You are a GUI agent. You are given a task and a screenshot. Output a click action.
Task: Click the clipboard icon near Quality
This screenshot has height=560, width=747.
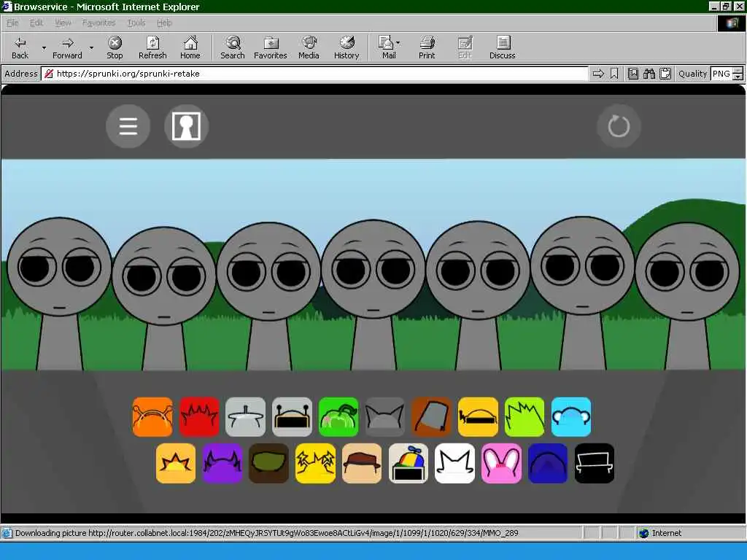tap(665, 74)
